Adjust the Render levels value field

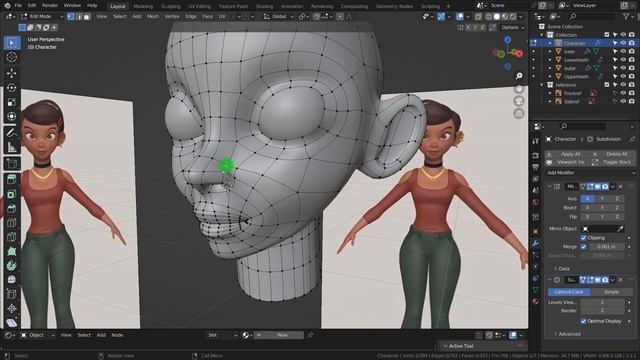pos(602,311)
